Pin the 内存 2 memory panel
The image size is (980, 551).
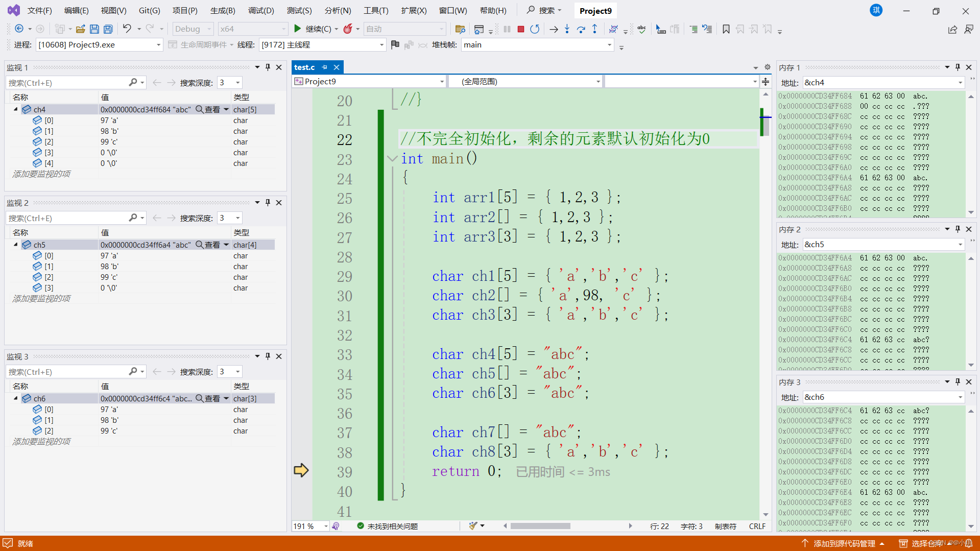958,229
